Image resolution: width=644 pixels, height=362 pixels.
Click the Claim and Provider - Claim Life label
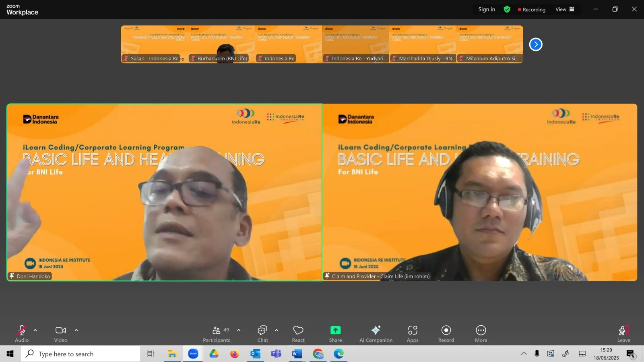377,276
